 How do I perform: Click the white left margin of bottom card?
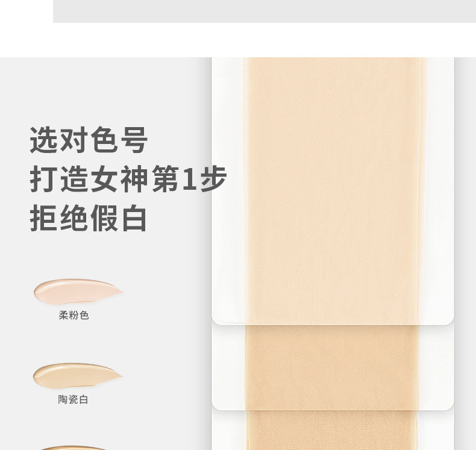point(229,431)
